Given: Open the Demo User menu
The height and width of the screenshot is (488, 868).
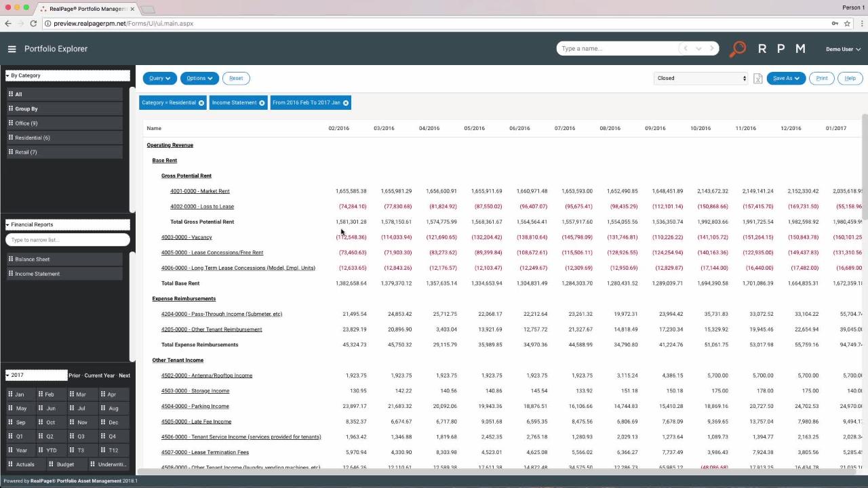Looking at the screenshot, I should click(x=843, y=49).
